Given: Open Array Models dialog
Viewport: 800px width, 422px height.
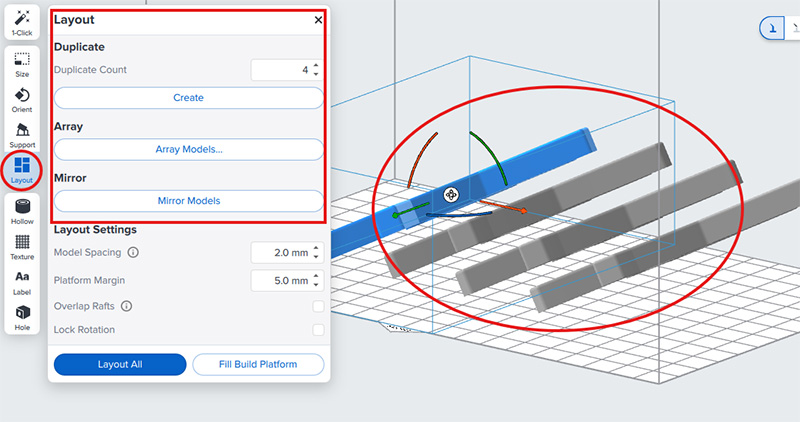Looking at the screenshot, I should point(189,150).
